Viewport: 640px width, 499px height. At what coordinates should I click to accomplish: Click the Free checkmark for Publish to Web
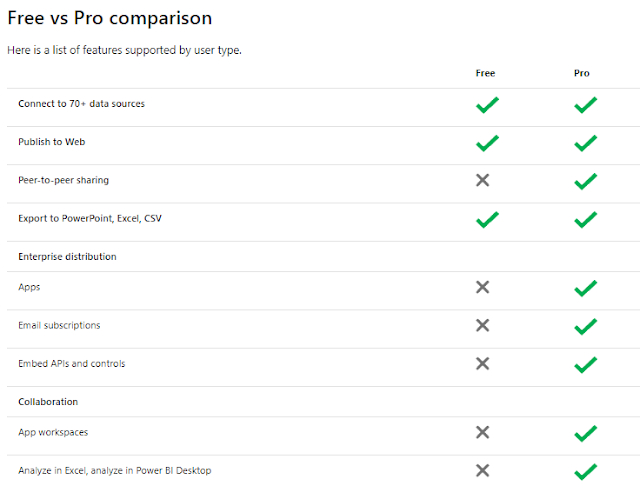[x=487, y=143]
